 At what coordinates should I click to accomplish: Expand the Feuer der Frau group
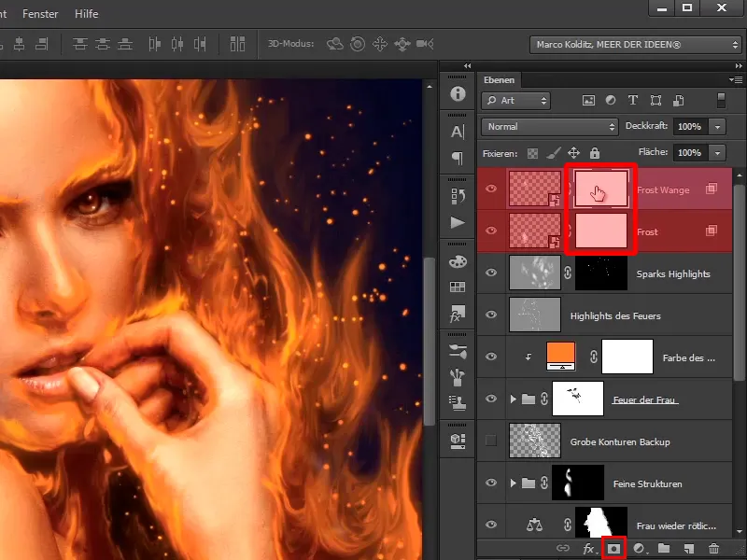point(513,399)
